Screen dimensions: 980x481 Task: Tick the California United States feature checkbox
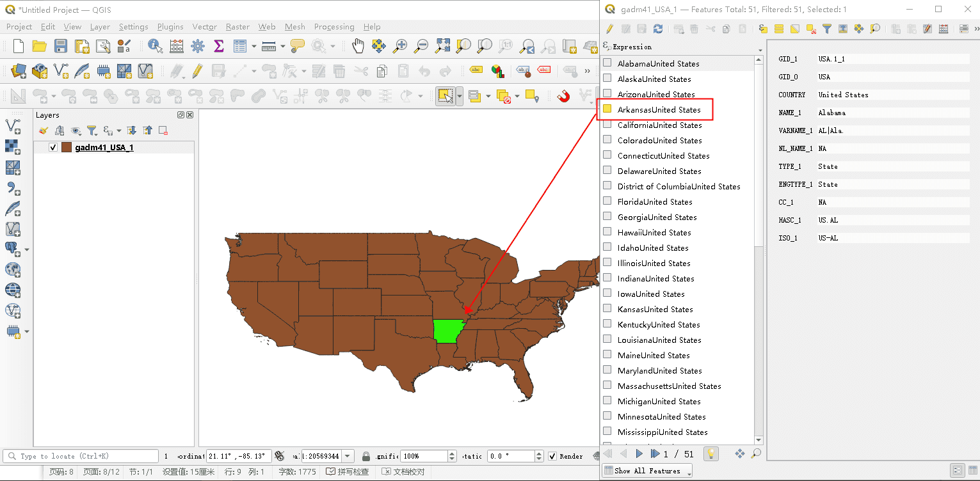(x=607, y=125)
